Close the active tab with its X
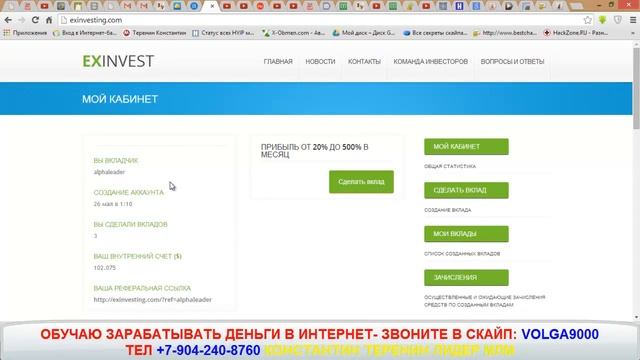 point(212,6)
